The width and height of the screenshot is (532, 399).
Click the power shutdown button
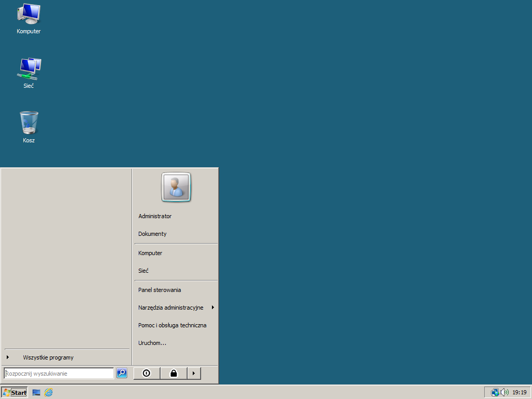click(147, 373)
